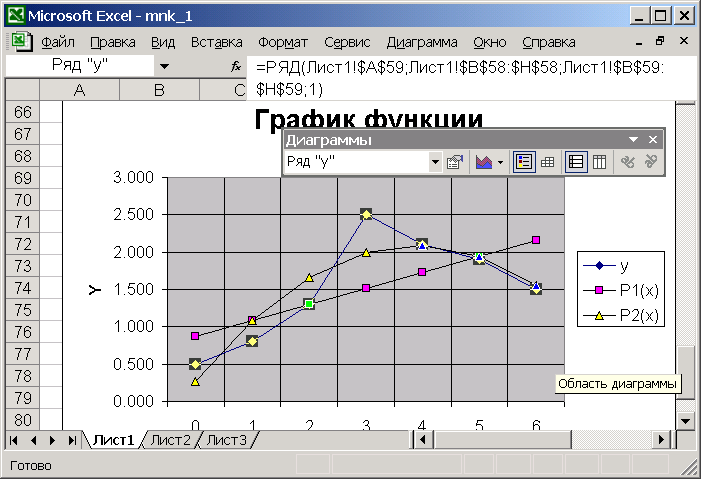The width and height of the screenshot is (701, 479).
Task: Click chart title График функции
Action: coord(369,119)
